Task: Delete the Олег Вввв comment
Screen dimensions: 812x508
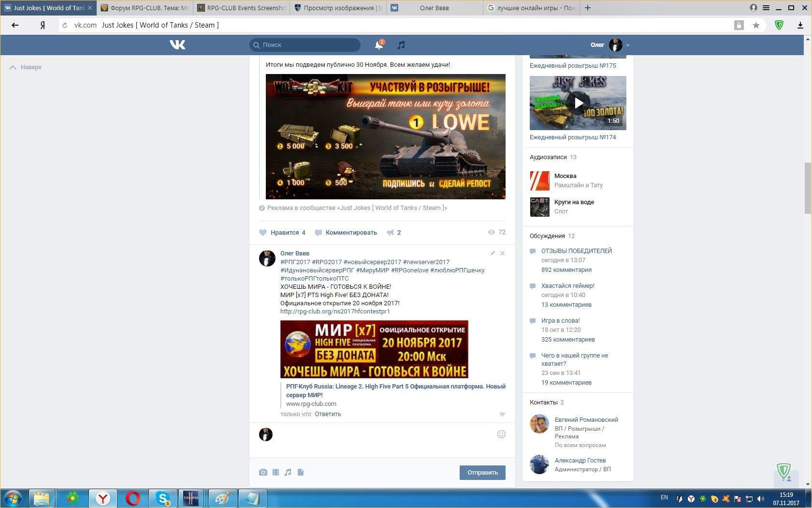Action: click(502, 253)
